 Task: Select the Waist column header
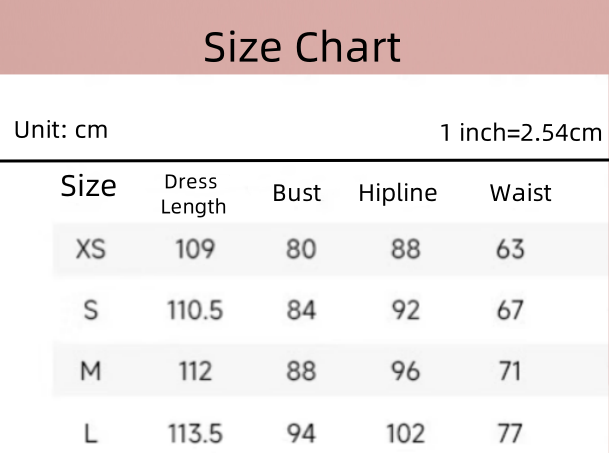[x=520, y=193]
